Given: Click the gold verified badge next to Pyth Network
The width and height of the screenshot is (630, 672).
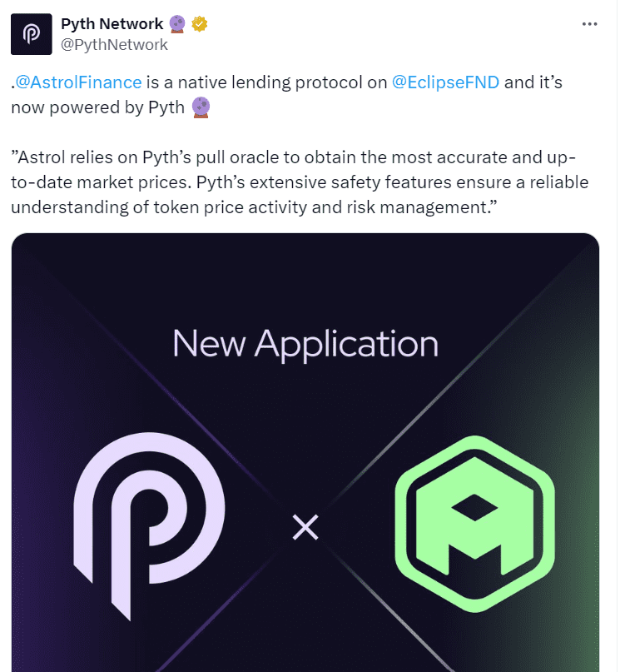Looking at the screenshot, I should [x=198, y=23].
